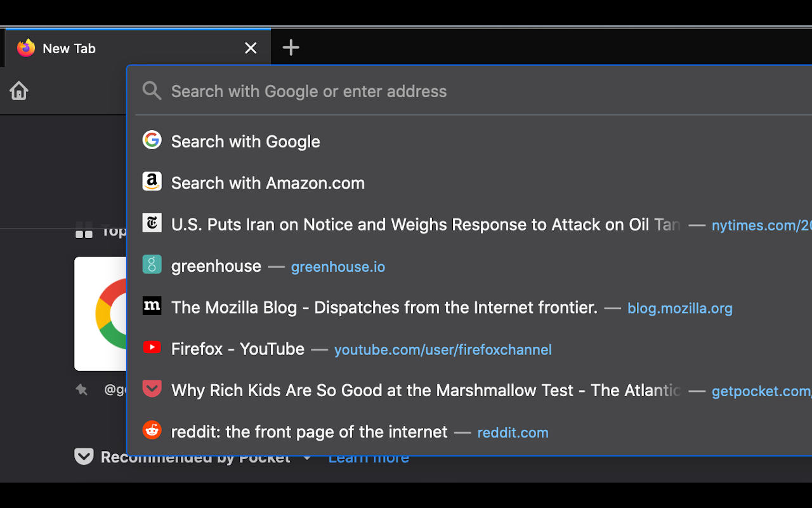The image size is (812, 508).
Task: Open the Home button
Action: click(x=18, y=91)
